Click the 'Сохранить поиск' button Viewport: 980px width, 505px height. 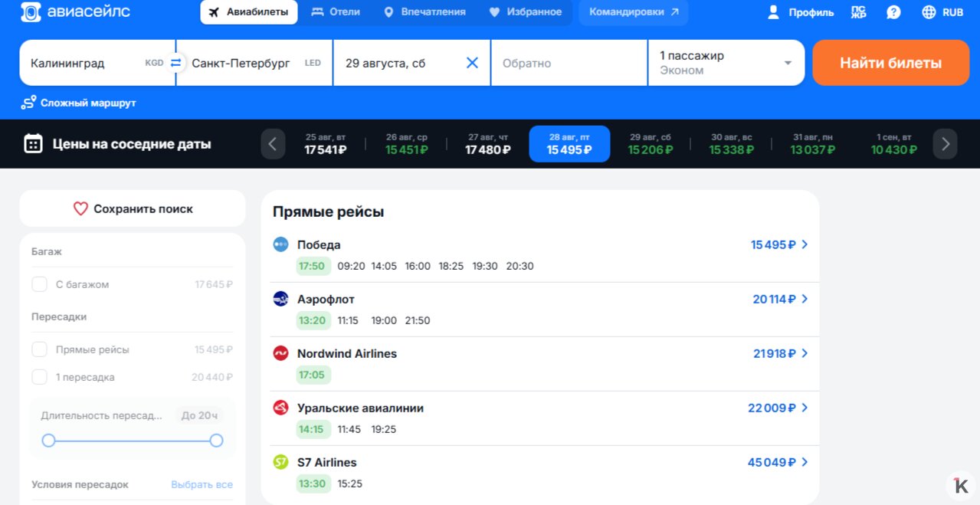click(x=133, y=208)
